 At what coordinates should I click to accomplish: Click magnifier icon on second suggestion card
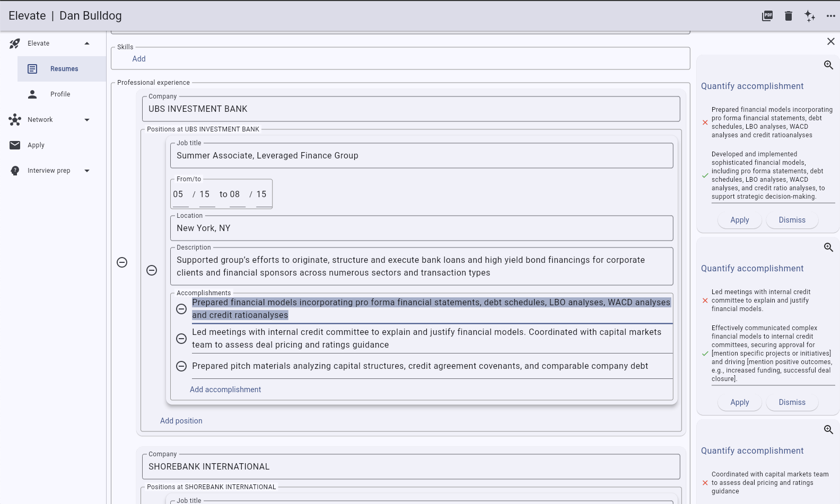click(x=828, y=247)
